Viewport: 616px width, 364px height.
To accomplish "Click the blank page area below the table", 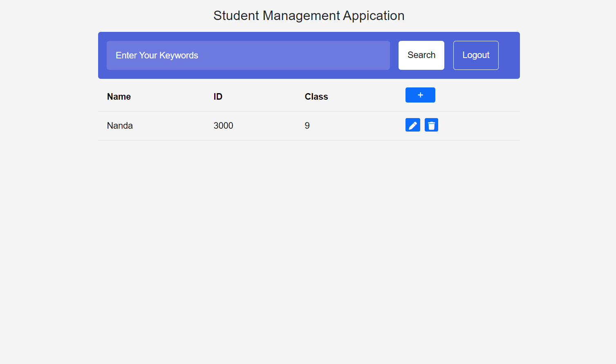I will 309,245.
